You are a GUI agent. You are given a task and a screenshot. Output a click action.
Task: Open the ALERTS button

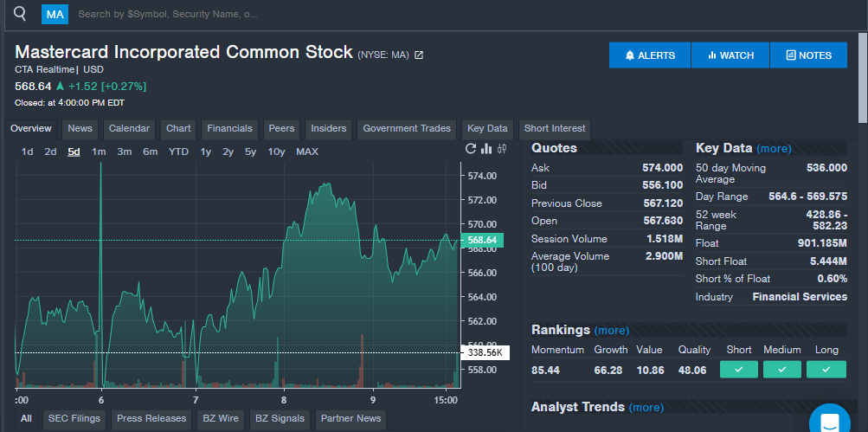(650, 55)
